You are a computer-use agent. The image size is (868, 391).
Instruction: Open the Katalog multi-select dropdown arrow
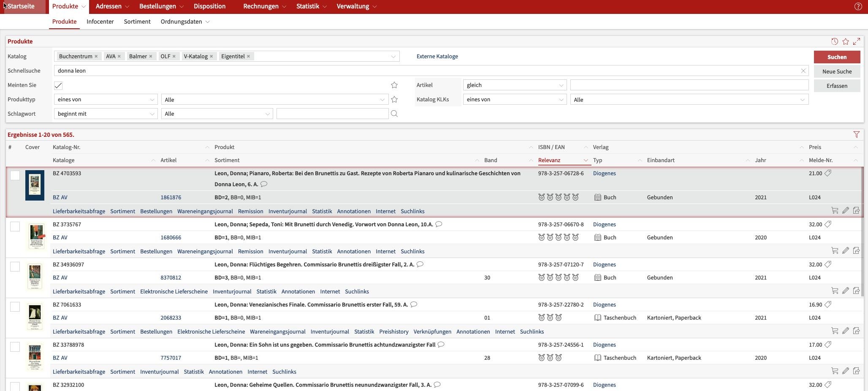point(393,57)
